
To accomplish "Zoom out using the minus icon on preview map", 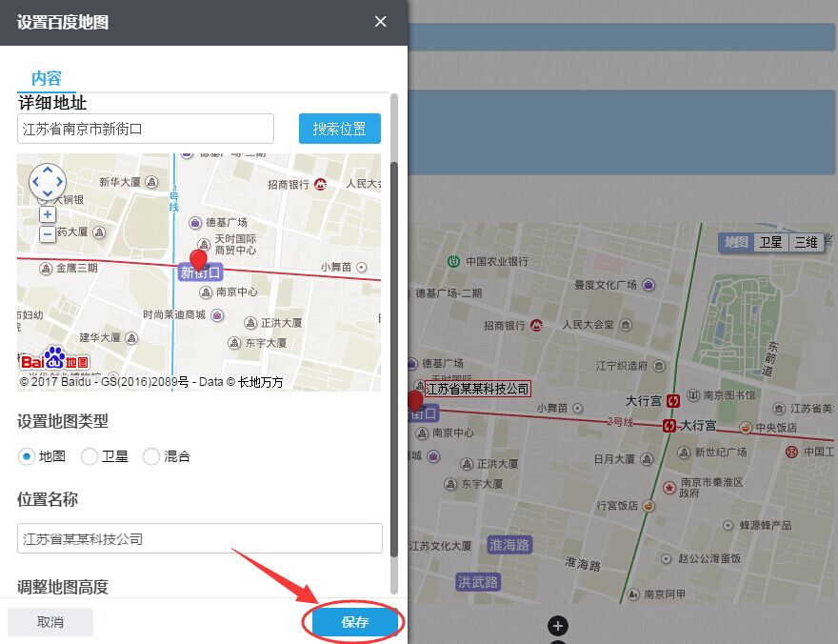I will click(48, 234).
